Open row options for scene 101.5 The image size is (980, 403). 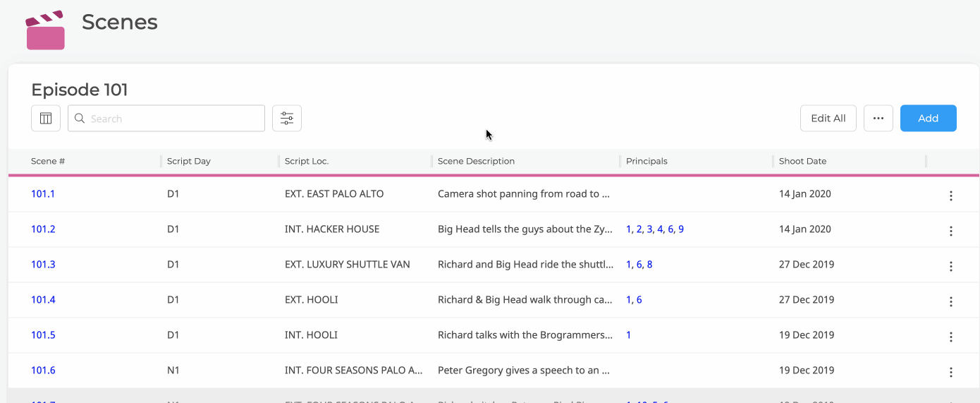[951, 337]
